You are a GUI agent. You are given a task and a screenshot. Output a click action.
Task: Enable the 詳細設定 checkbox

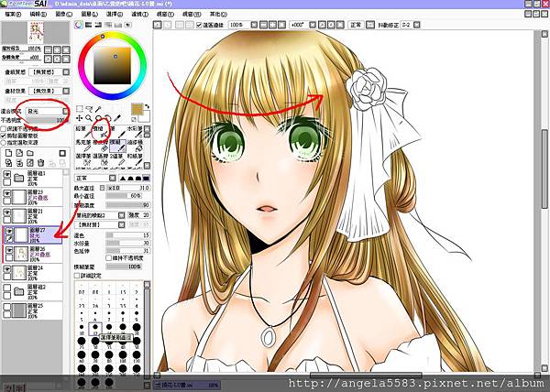pos(77,276)
